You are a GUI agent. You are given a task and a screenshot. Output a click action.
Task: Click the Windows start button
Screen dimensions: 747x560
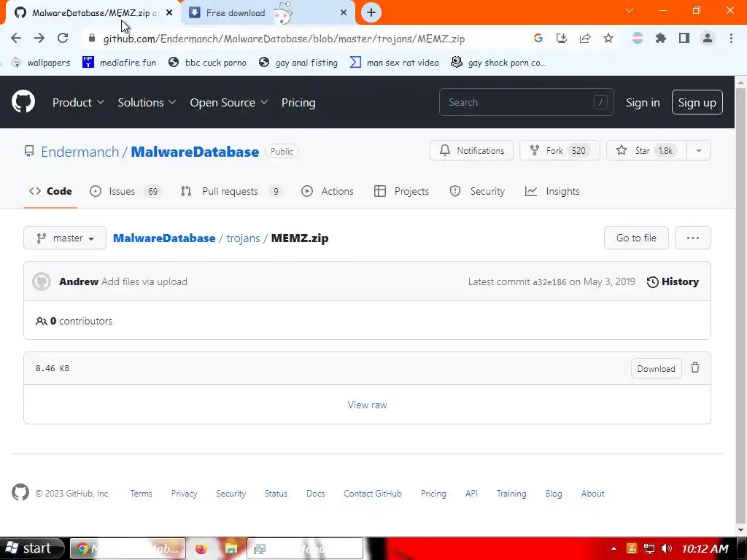coord(32,548)
